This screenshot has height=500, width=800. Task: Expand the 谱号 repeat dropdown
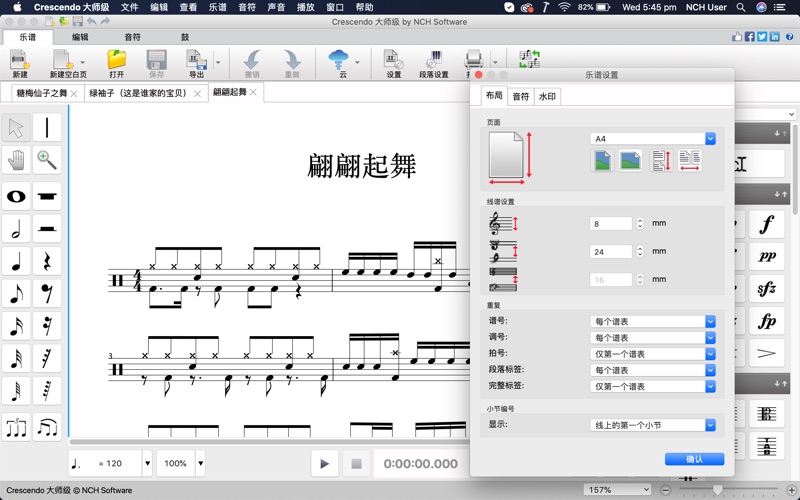653,322
